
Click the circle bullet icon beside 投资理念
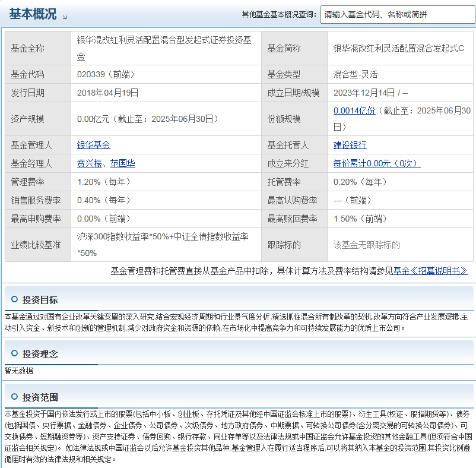pyautogui.click(x=14, y=353)
